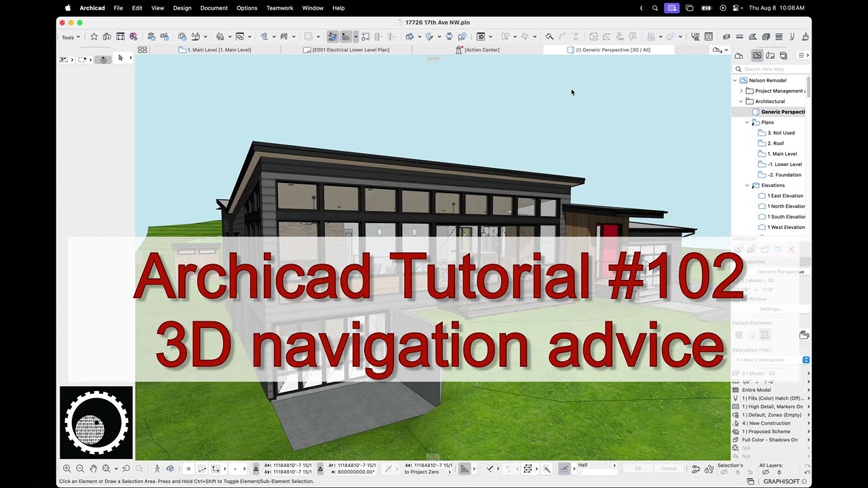Toggle the highlighted snap reference toolbar button
868x488 pixels.
[346, 37]
